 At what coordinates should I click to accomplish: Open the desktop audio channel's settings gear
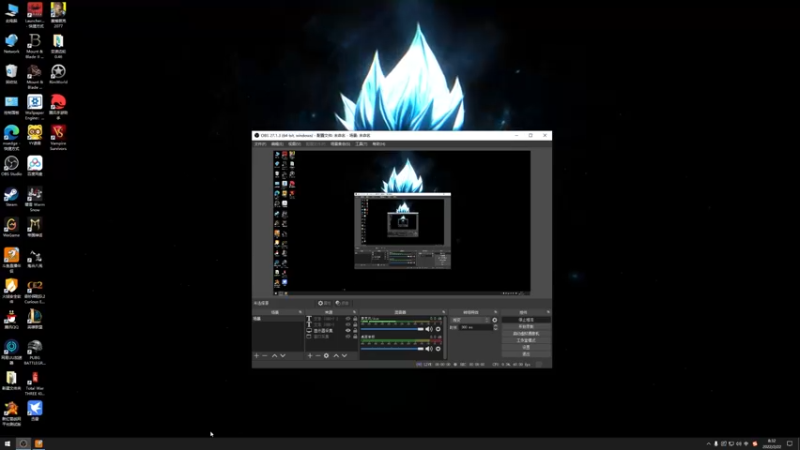click(438, 349)
